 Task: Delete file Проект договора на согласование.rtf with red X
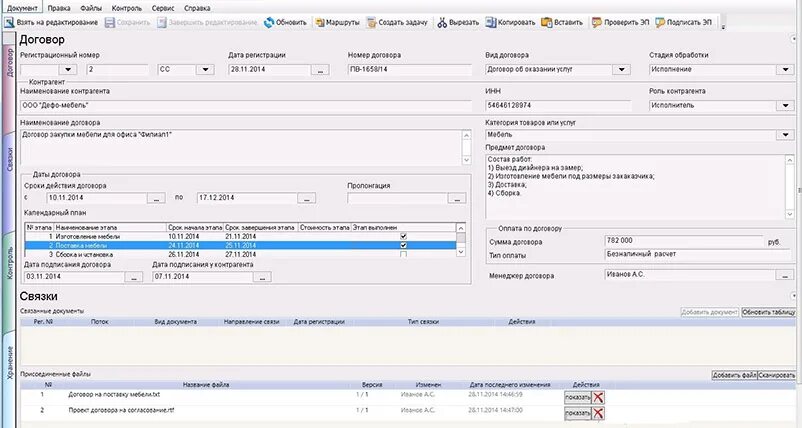(x=598, y=413)
